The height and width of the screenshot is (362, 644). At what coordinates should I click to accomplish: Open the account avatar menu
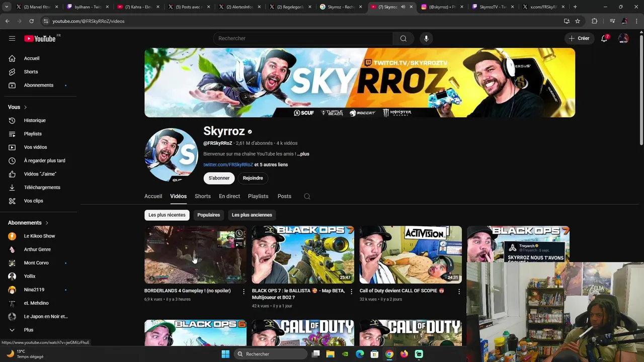(x=623, y=38)
